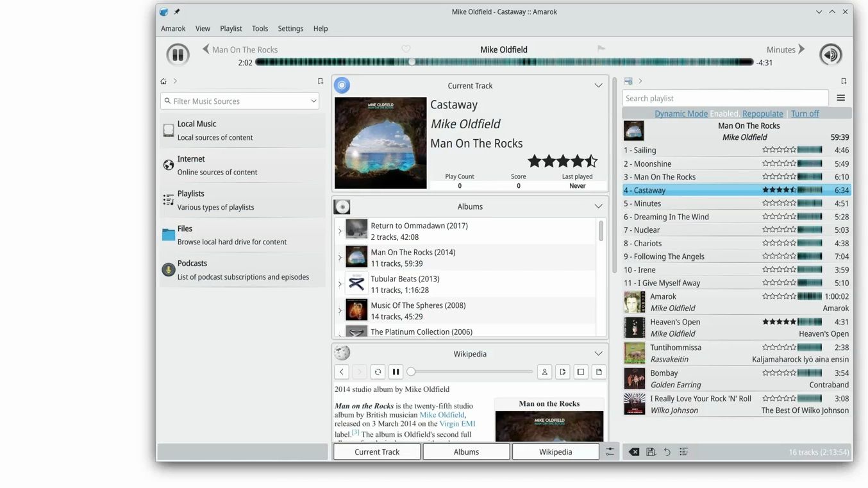Click the Current Track applet icon

(x=342, y=85)
